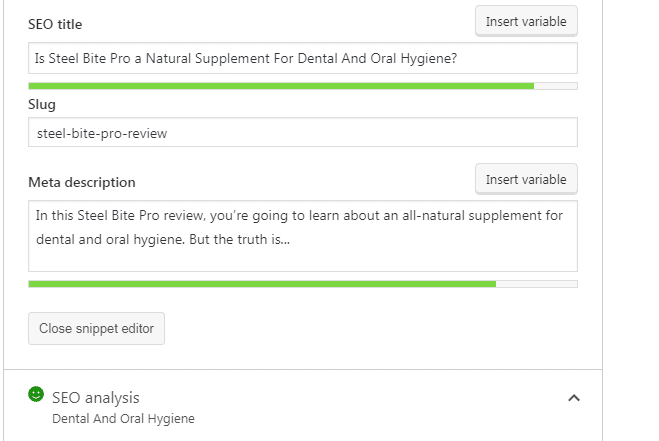Screen dimensions: 659x441
Task: Click the green smiley SEO analysis icon
Action: pyautogui.click(x=37, y=396)
